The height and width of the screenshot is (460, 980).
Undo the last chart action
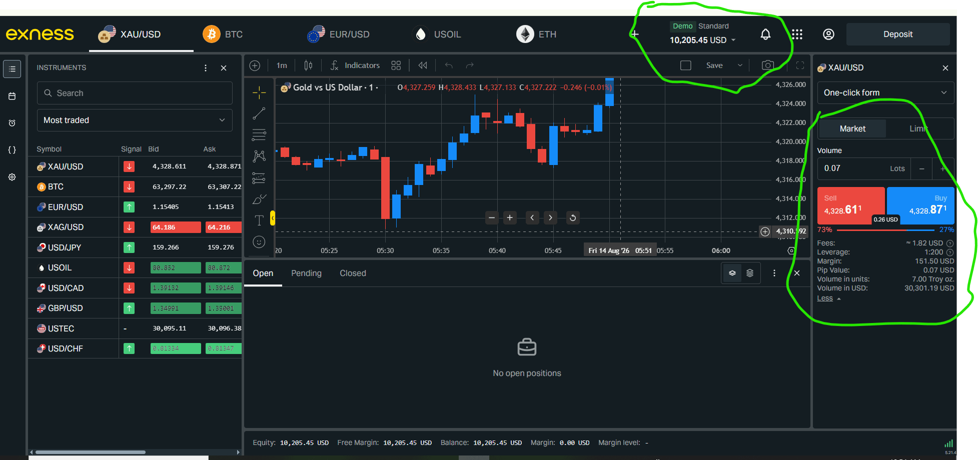click(x=449, y=65)
